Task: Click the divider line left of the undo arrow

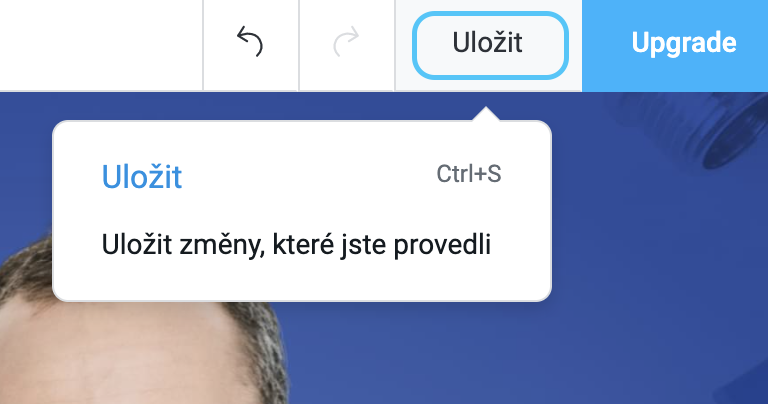Action: [x=203, y=46]
